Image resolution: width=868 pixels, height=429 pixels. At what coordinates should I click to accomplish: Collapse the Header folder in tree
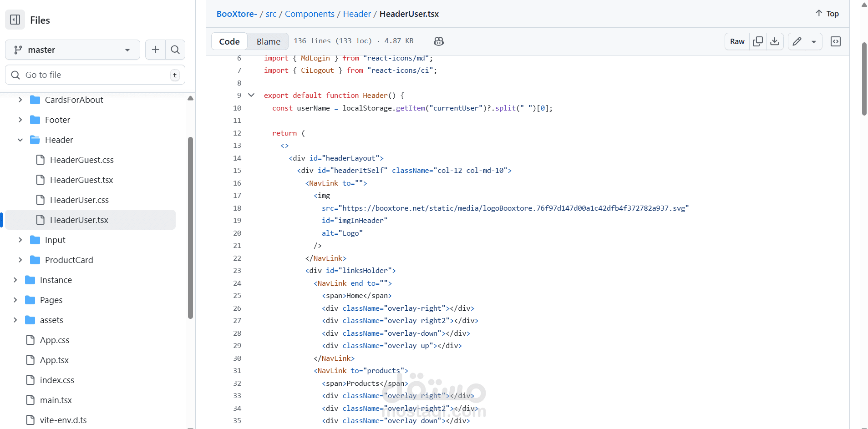point(20,140)
